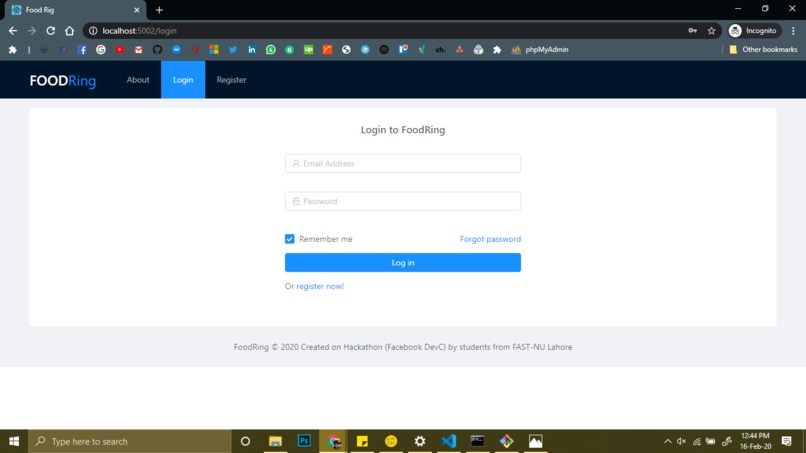
Task: Close the Food Rig tab
Action: tap(137, 10)
